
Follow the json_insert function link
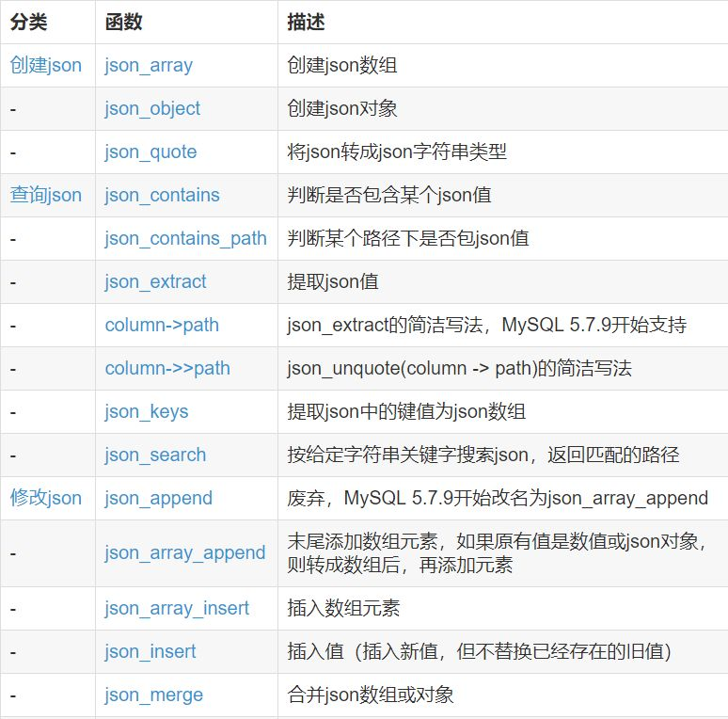(150, 651)
